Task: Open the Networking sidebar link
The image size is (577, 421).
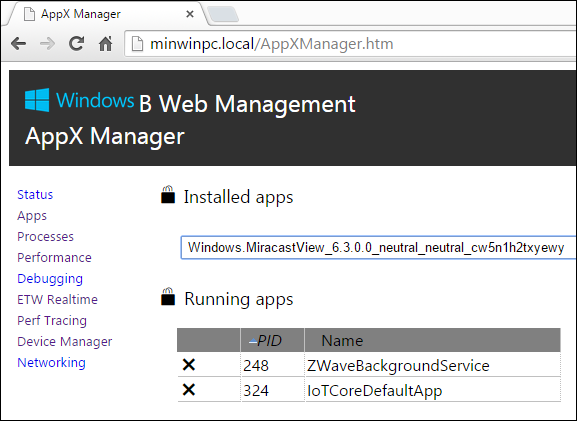Action: coord(51,363)
